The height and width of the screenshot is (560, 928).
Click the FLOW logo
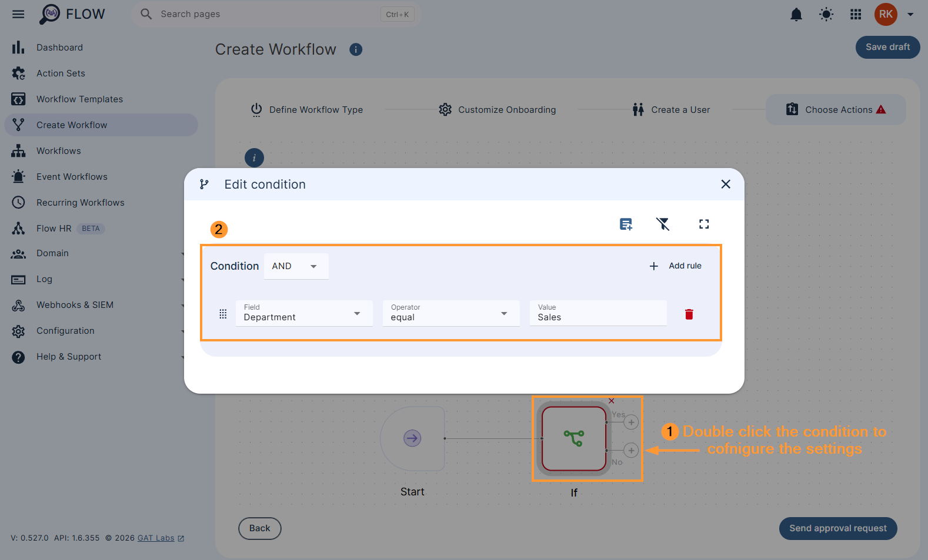(72, 14)
